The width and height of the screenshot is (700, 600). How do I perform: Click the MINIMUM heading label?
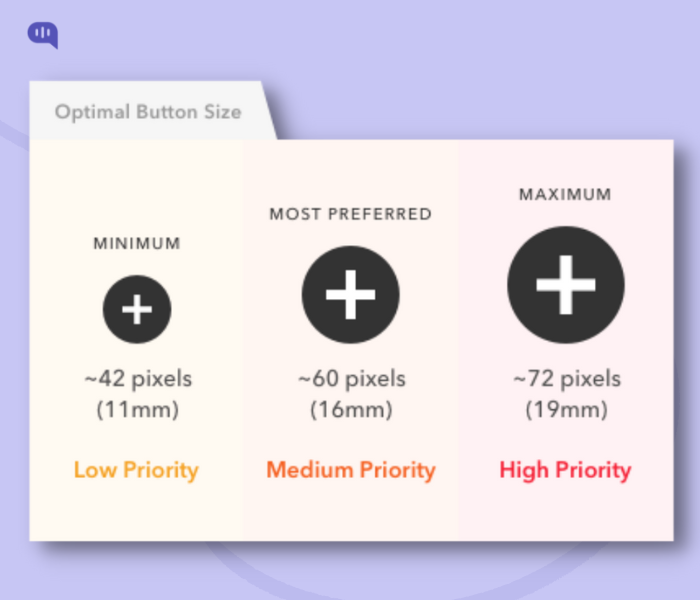tap(137, 244)
